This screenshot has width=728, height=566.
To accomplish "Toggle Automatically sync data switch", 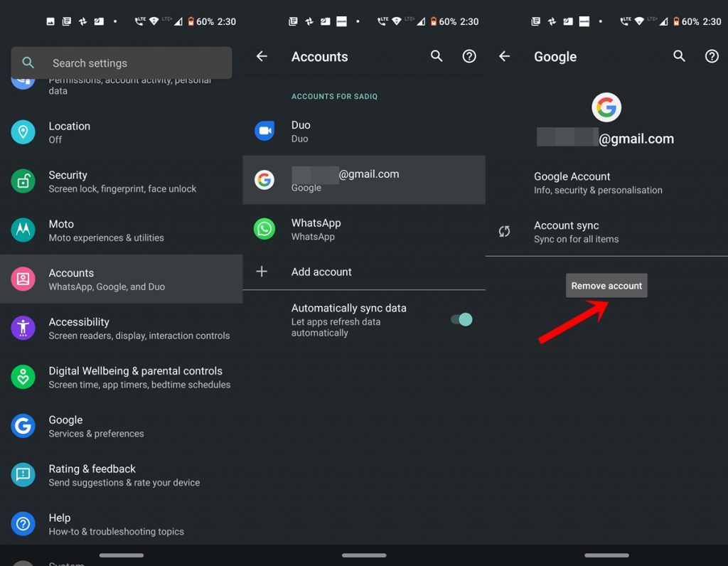I will point(462,319).
